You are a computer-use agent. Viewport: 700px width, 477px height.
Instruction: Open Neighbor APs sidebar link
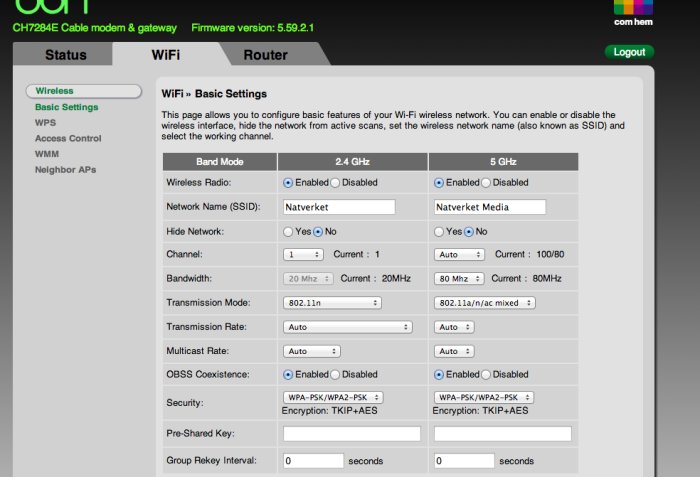[x=66, y=170]
